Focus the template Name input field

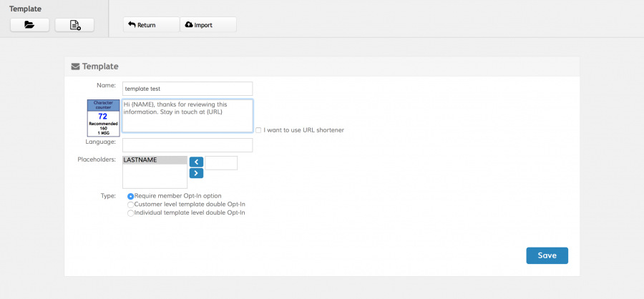tap(187, 89)
